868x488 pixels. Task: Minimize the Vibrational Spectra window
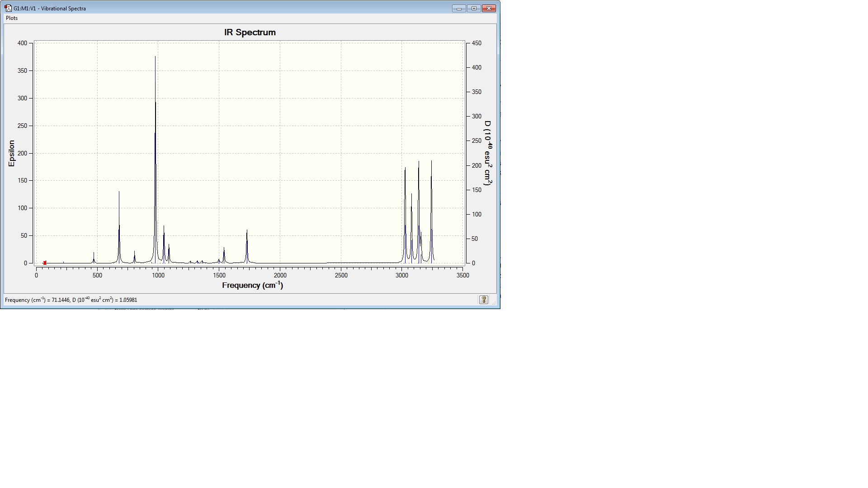pyautogui.click(x=459, y=8)
